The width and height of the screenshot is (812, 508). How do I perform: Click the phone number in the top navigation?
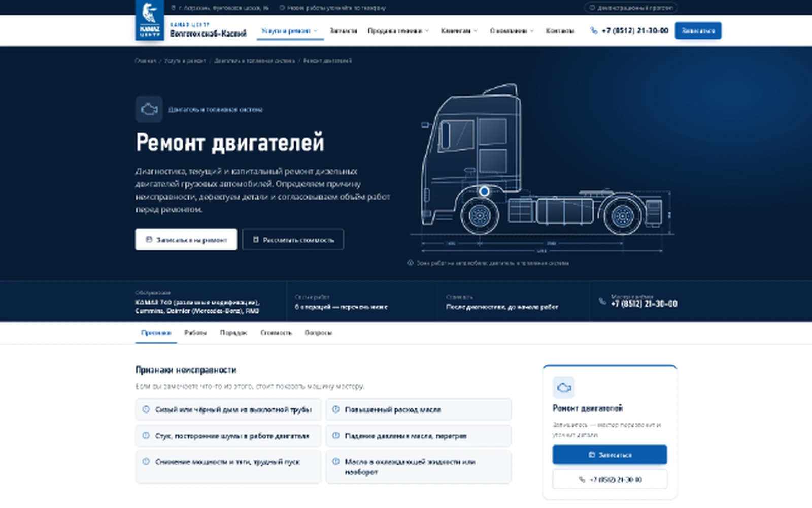click(635, 30)
